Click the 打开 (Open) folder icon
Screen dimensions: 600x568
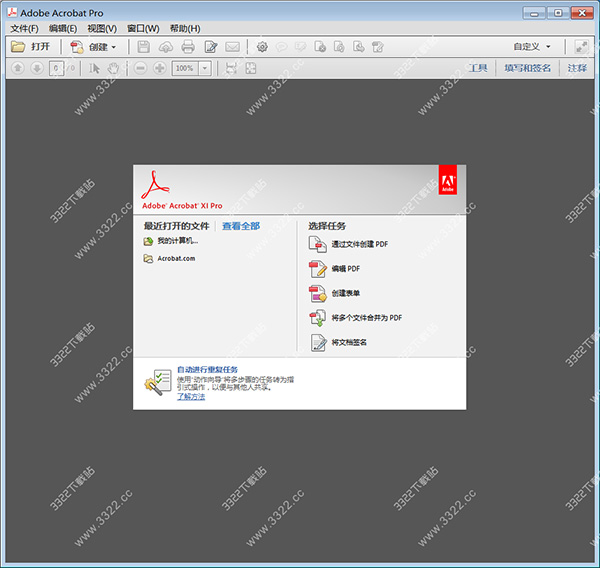(18, 47)
